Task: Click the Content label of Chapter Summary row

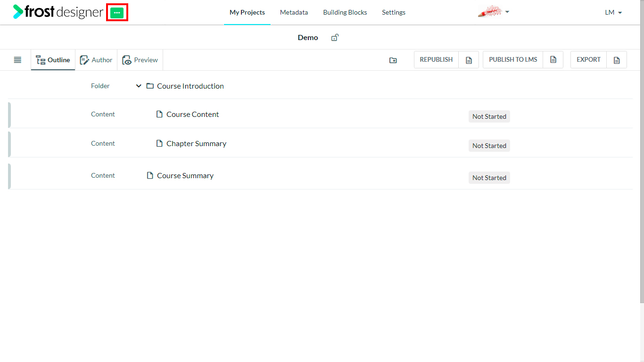Action: pyautogui.click(x=103, y=143)
